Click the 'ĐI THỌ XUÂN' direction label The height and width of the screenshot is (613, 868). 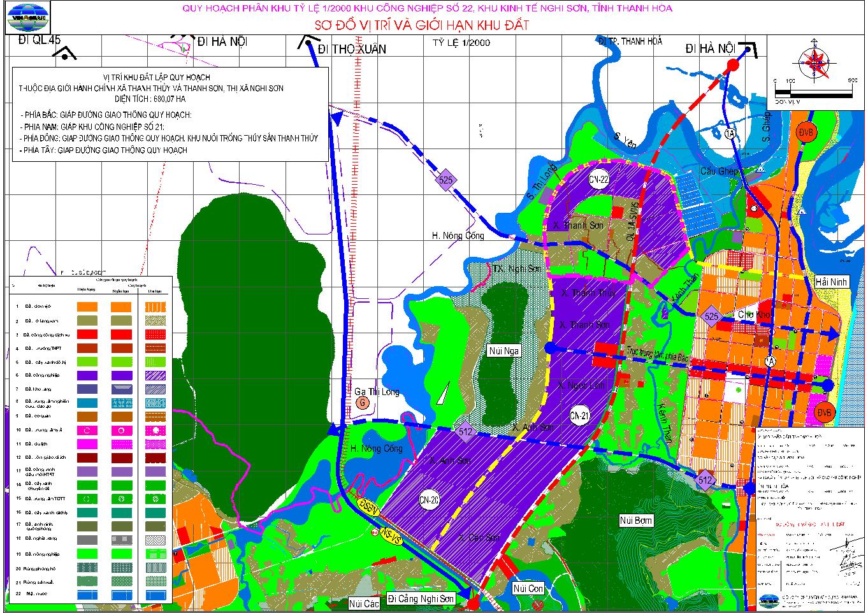click(351, 49)
